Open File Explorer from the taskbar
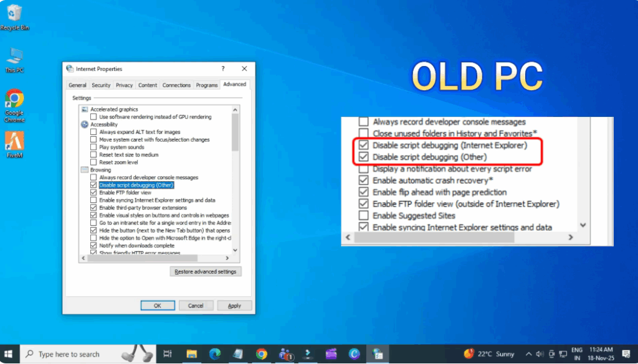Image resolution: width=638 pixels, height=364 pixels. (x=191, y=354)
